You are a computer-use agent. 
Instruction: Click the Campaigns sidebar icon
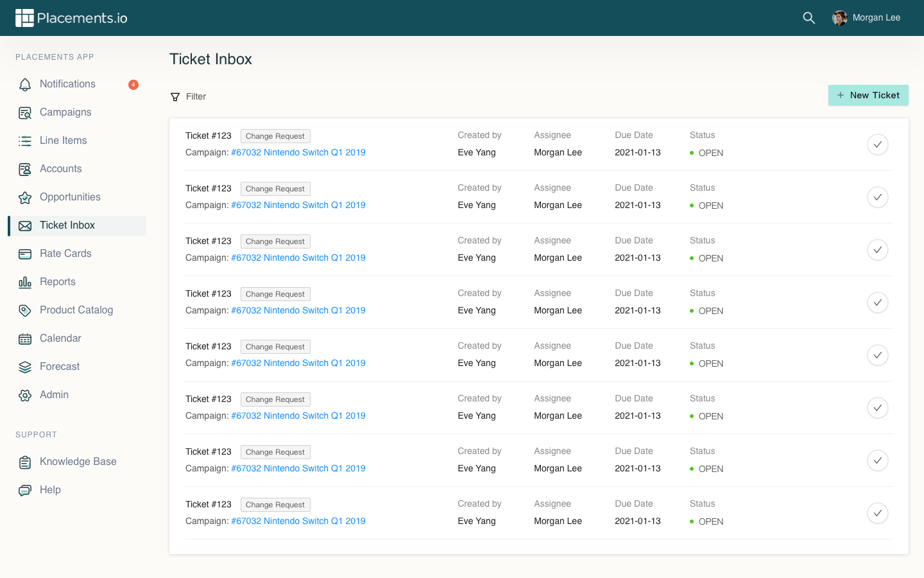25,113
